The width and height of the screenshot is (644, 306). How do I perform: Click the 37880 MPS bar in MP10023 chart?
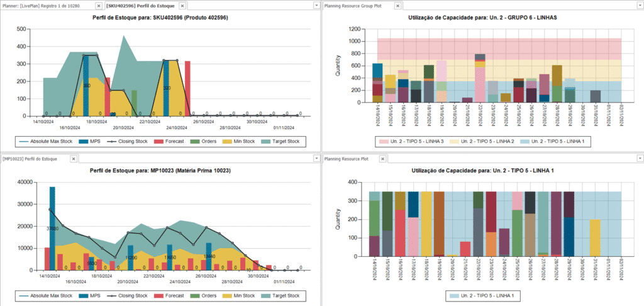pos(52,228)
